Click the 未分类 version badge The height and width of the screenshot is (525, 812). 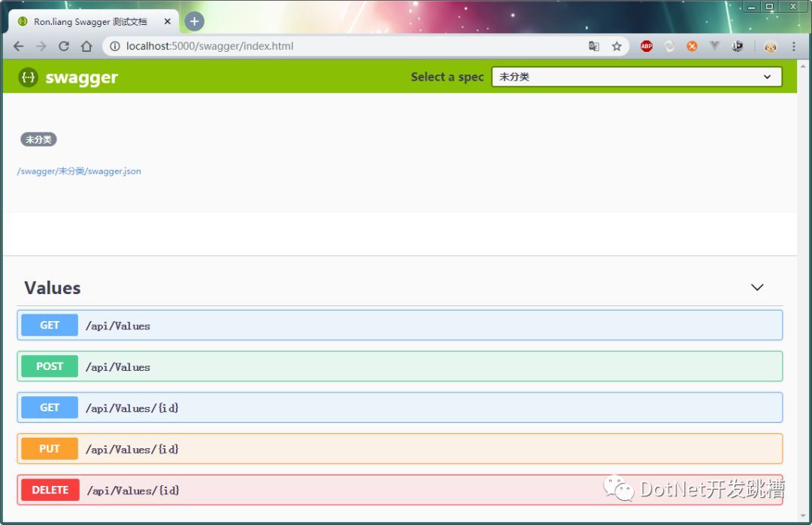click(x=38, y=139)
